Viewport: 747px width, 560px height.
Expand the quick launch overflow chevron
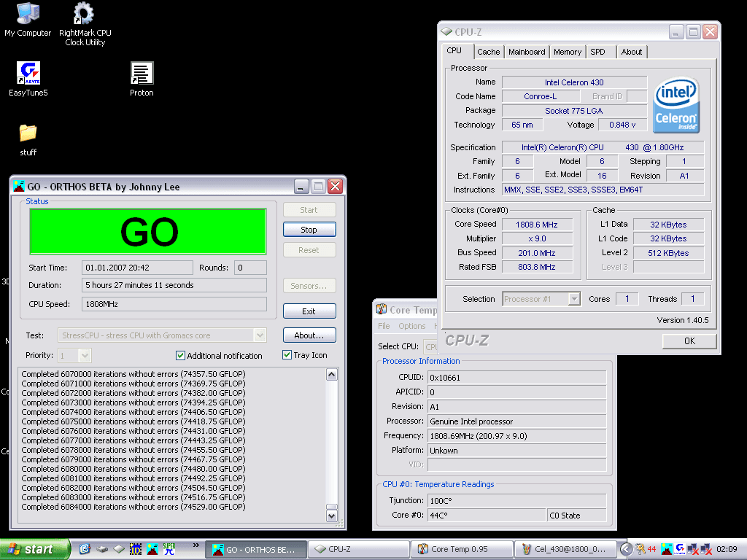(196, 545)
